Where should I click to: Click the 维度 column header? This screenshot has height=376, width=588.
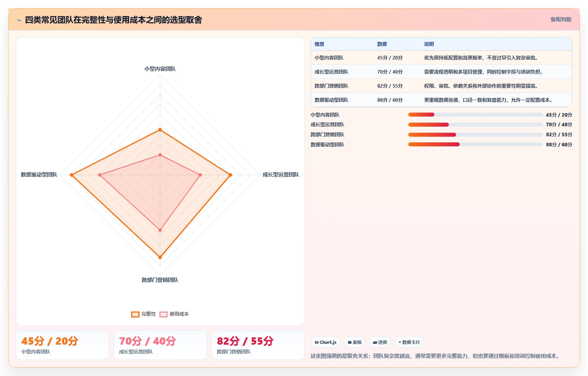click(x=319, y=44)
